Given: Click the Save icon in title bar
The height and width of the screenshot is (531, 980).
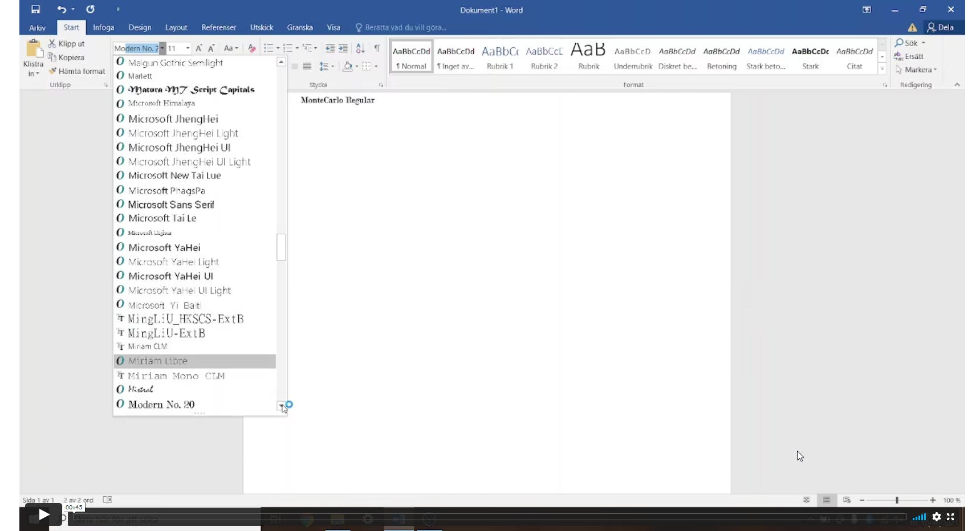Looking at the screenshot, I should [35, 9].
